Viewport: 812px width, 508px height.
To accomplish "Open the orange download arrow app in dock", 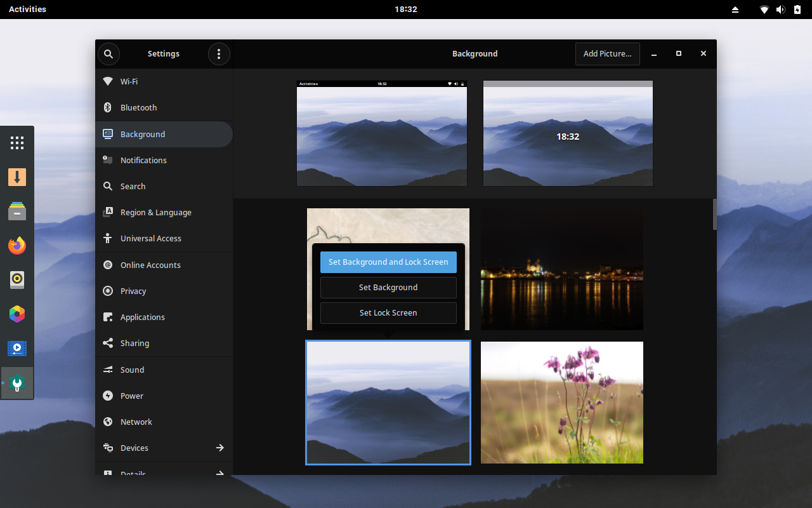I will click(x=17, y=177).
